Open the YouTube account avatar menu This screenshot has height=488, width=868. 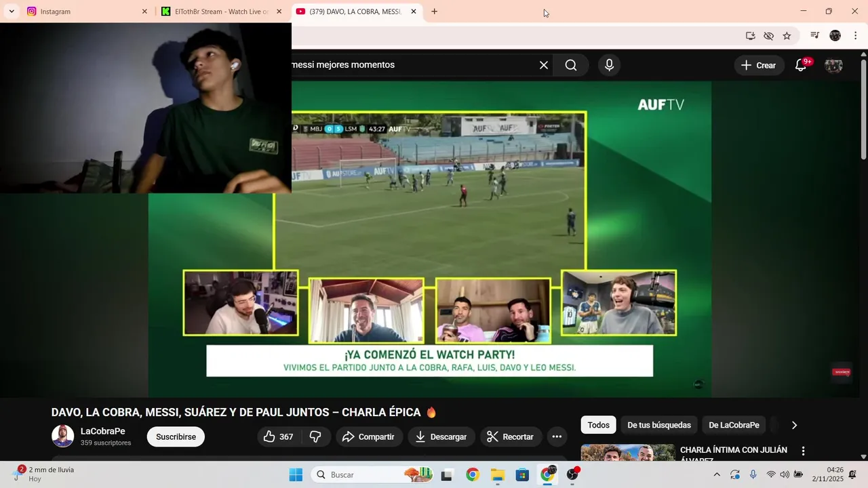pos(833,65)
